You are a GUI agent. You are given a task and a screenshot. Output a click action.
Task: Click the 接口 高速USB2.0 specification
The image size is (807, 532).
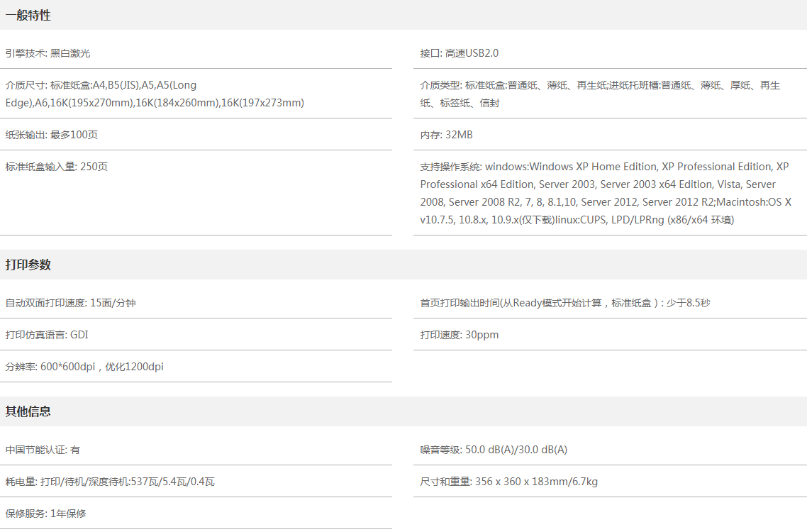460,53
